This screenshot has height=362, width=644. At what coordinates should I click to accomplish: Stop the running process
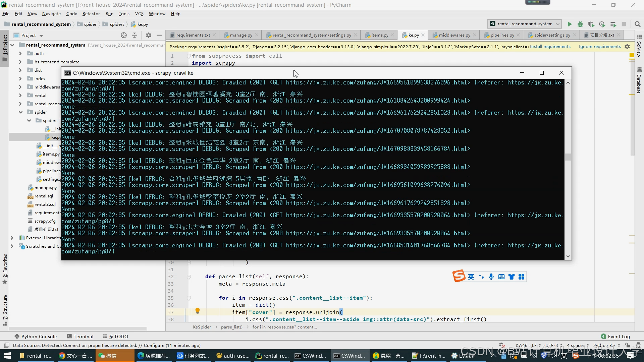pyautogui.click(x=624, y=24)
